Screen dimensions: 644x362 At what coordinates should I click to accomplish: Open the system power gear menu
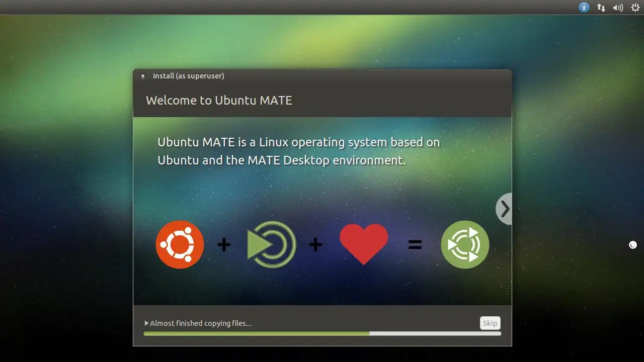[x=635, y=7]
